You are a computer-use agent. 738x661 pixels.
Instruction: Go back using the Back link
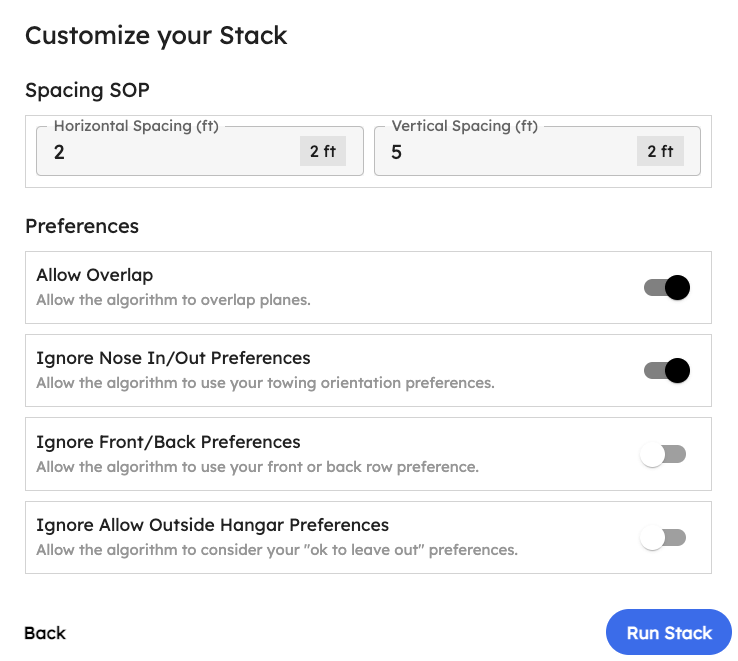click(x=45, y=633)
